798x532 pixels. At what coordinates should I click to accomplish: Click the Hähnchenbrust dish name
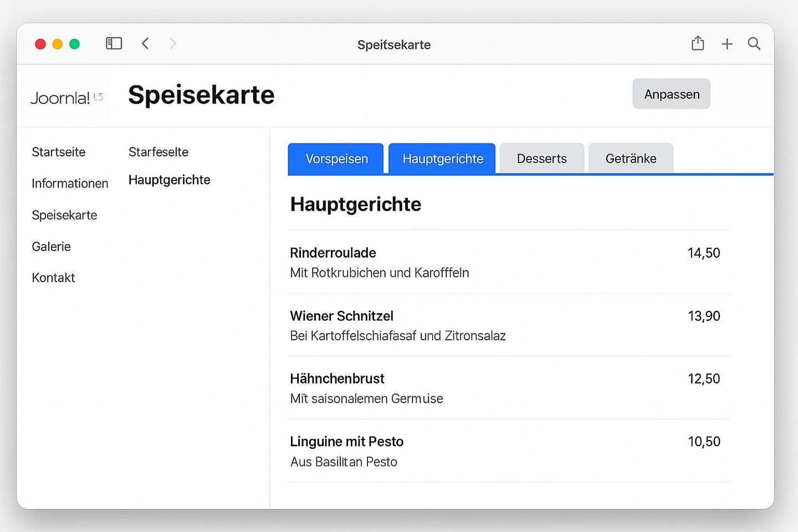337,378
